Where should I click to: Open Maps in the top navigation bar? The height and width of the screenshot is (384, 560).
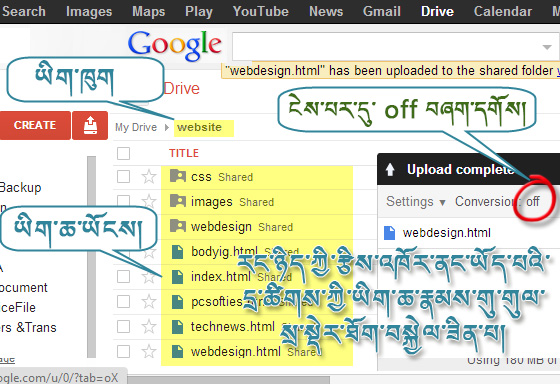coord(149,11)
